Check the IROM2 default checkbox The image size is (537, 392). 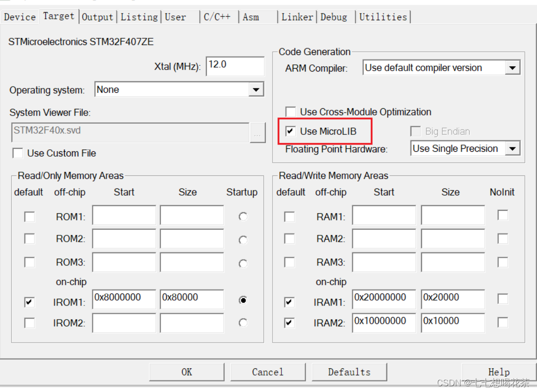tap(29, 322)
